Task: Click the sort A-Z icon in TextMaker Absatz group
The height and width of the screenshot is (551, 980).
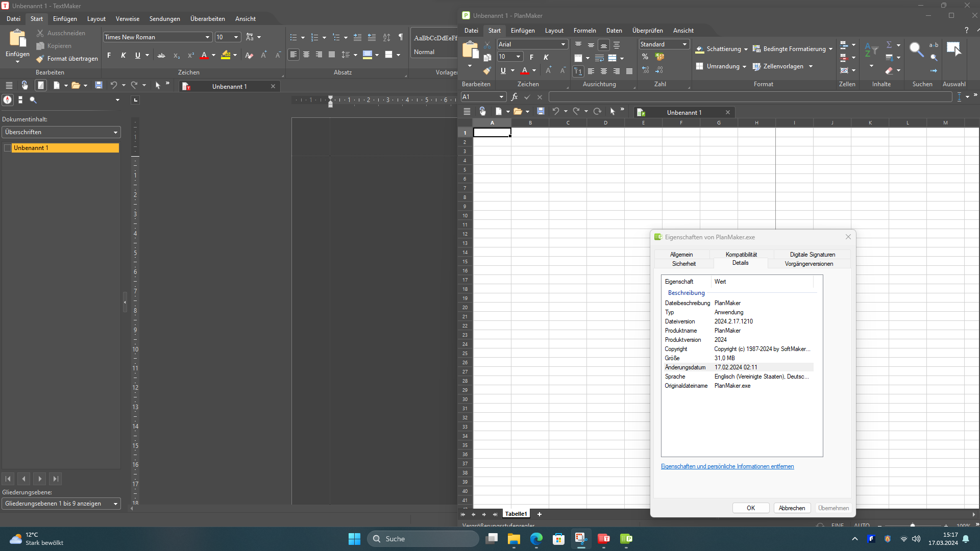Action: point(386,37)
